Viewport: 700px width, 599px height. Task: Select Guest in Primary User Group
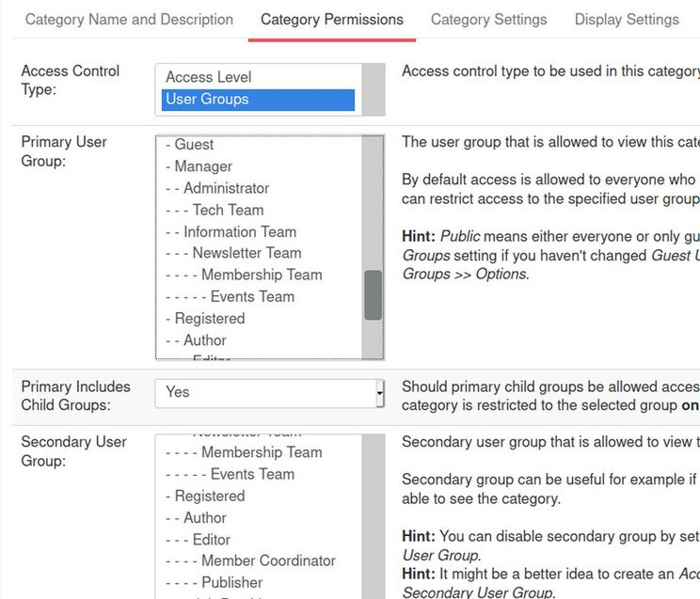(x=194, y=145)
